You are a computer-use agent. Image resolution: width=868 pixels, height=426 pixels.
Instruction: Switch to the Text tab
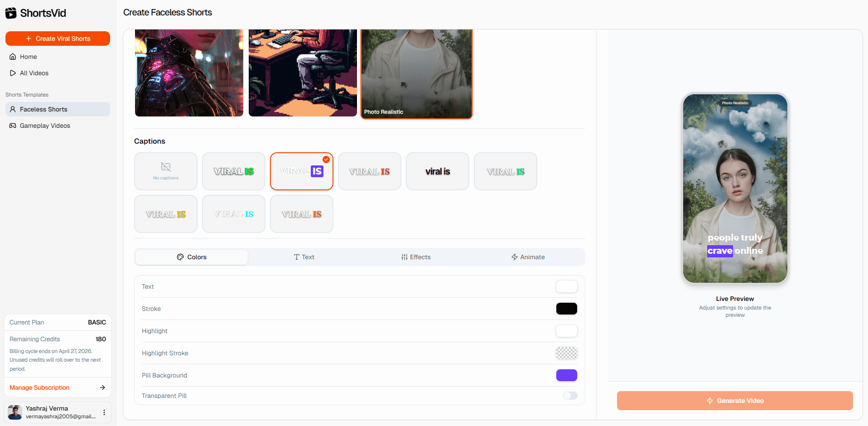(x=304, y=257)
